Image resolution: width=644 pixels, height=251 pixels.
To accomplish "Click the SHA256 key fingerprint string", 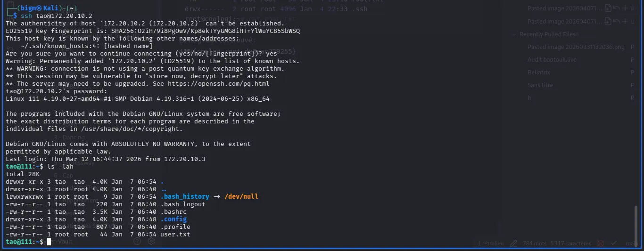I will pyautogui.click(x=206, y=31).
